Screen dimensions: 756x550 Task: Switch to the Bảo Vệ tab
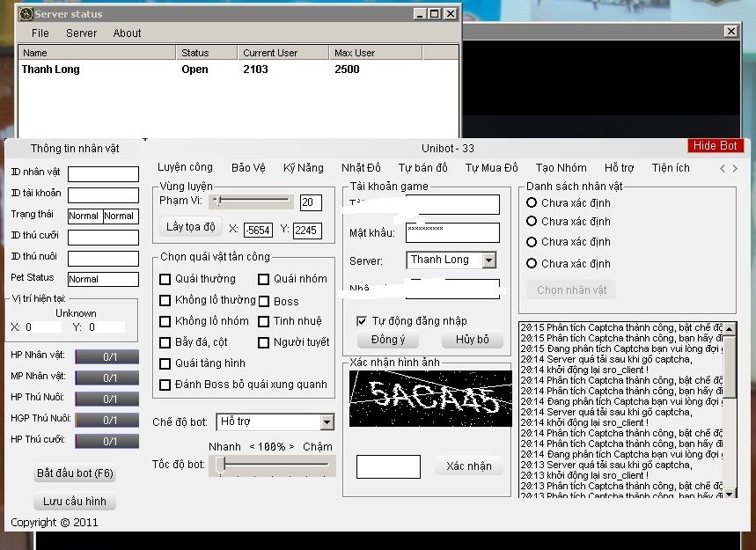tap(248, 167)
